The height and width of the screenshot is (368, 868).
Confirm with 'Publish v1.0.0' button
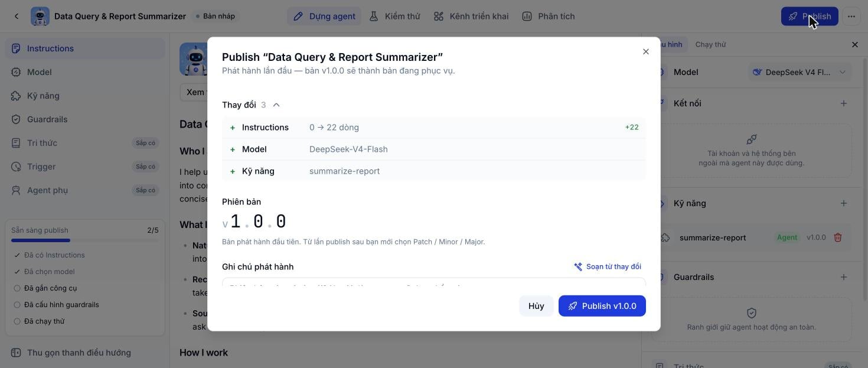tap(602, 306)
